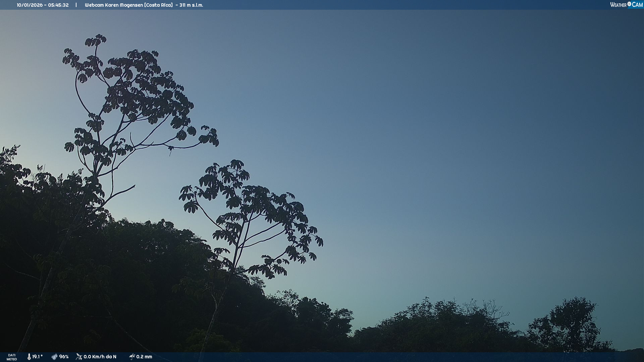The height and width of the screenshot is (362, 644).
Task: Click the Webcam Karen Mogensen title
Action: click(x=114, y=5)
